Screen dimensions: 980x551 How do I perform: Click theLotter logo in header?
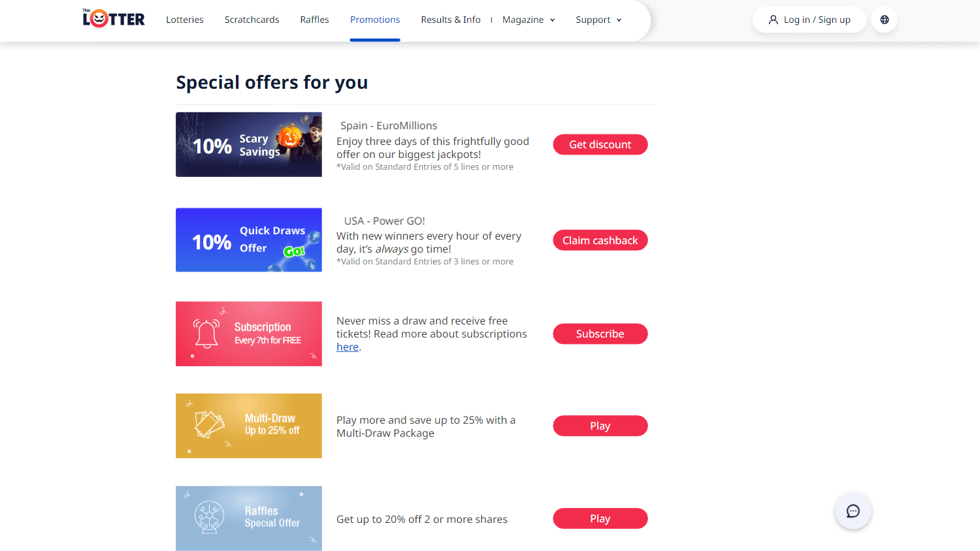pyautogui.click(x=114, y=18)
